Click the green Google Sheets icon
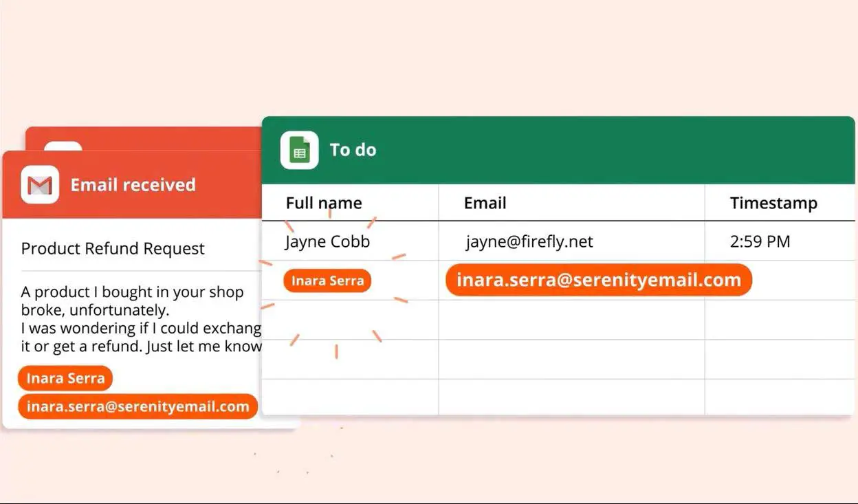Viewport: 858px width, 504px height. coord(299,150)
